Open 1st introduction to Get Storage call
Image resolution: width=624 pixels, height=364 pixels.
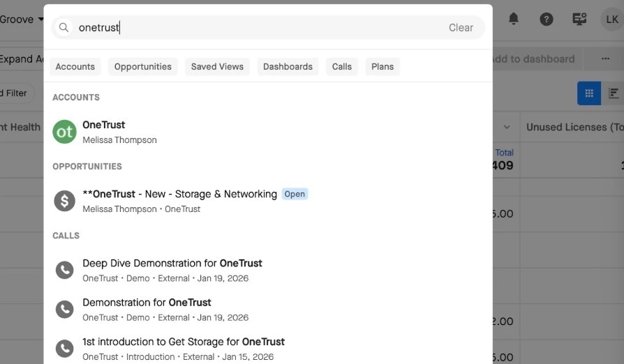[x=268, y=349]
